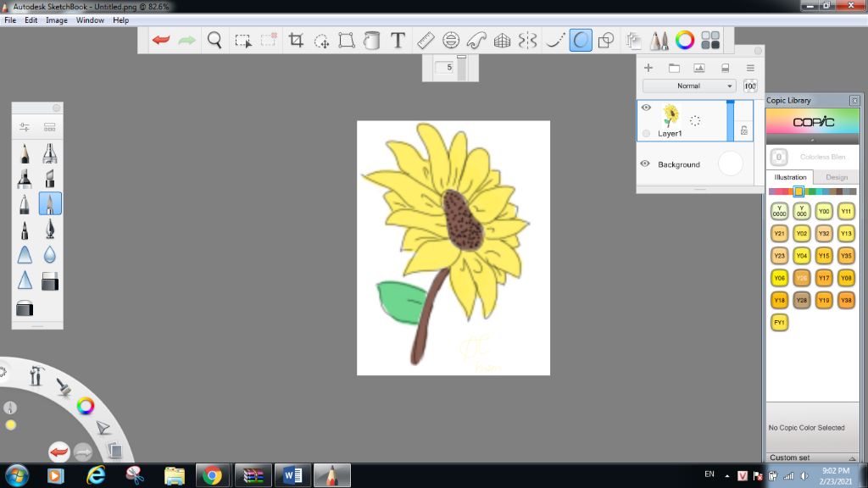Toggle the French Curve guide
Viewport: 868px width, 488px height.
point(476,41)
